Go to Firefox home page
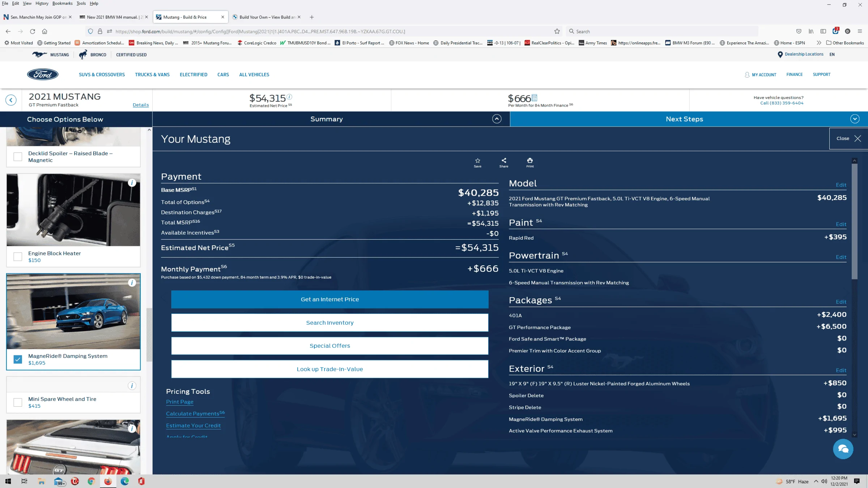Image resolution: width=868 pixels, height=488 pixels. tap(44, 31)
